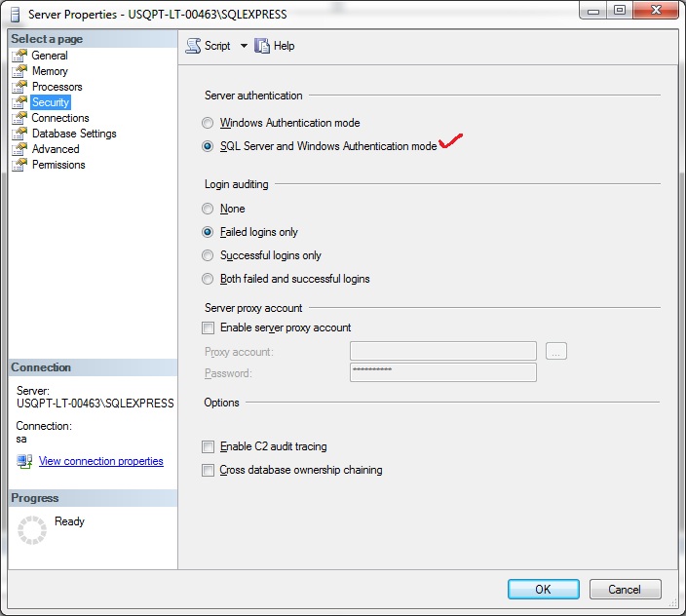Image resolution: width=686 pixels, height=616 pixels.
Task: Click the server name USQPT-LT-00463\SQLEXPRESS under Connection
Action: click(95, 404)
